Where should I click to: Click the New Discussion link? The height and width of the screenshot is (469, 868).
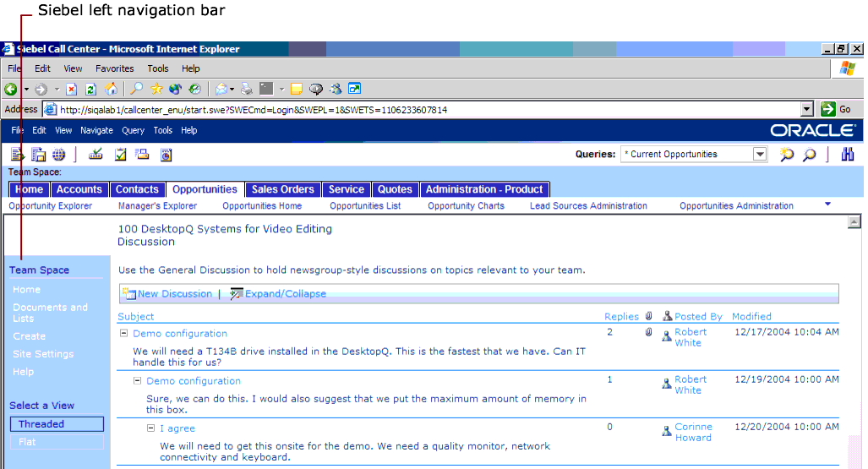[x=175, y=294]
